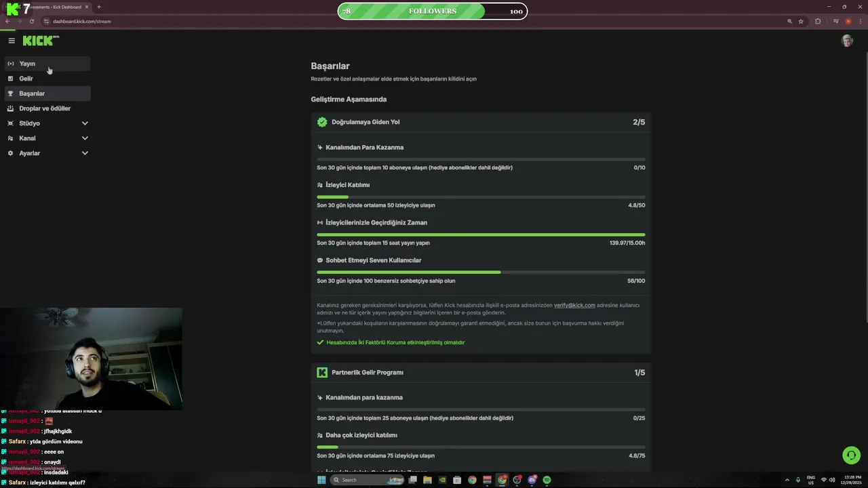Click the 56/100 chatter count
This screenshot has height=488, width=868.
tap(636, 281)
